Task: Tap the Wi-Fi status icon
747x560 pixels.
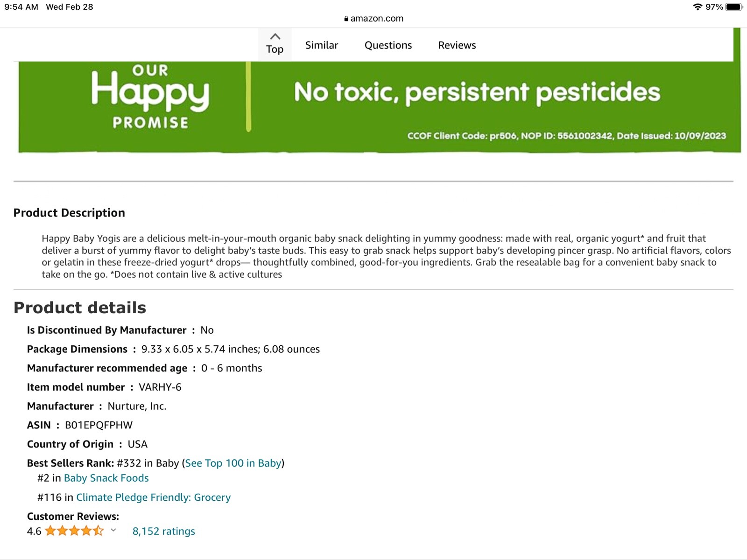Action: point(698,7)
